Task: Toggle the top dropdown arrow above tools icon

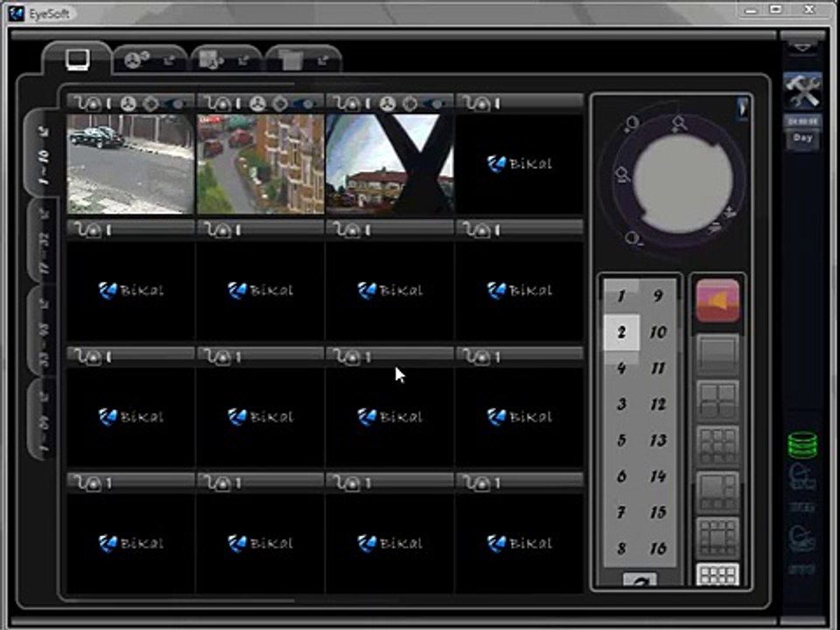Action: click(802, 47)
